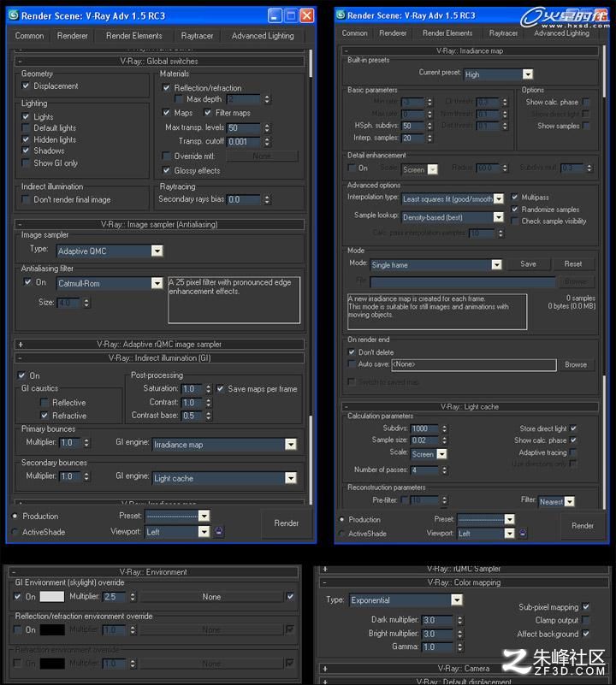
Task: Disable the Shadows checkbox
Action: tap(26, 151)
